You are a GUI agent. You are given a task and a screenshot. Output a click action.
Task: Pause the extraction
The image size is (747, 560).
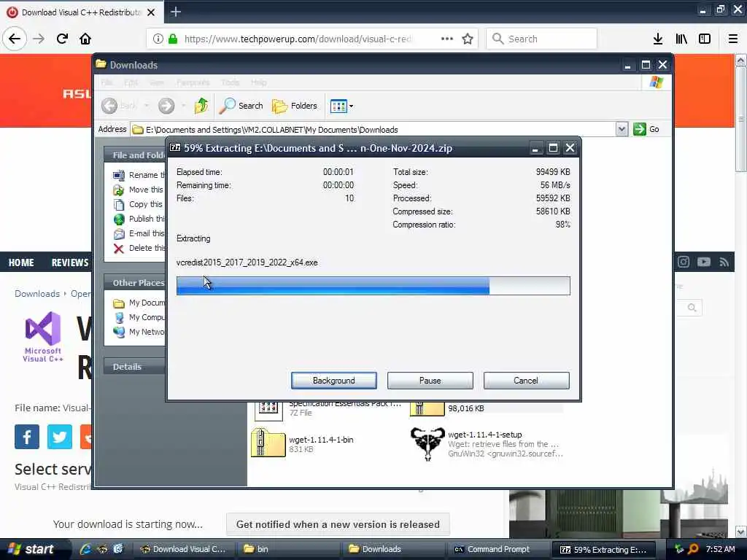click(430, 381)
